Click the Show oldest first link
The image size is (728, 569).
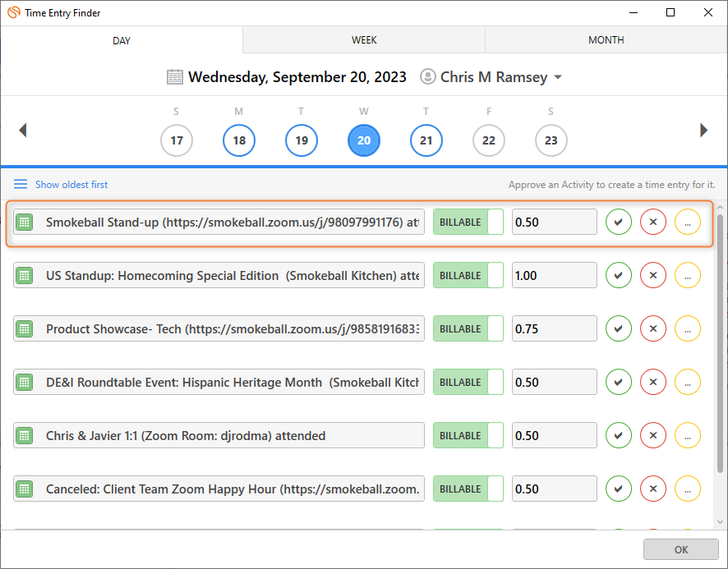pos(71,184)
